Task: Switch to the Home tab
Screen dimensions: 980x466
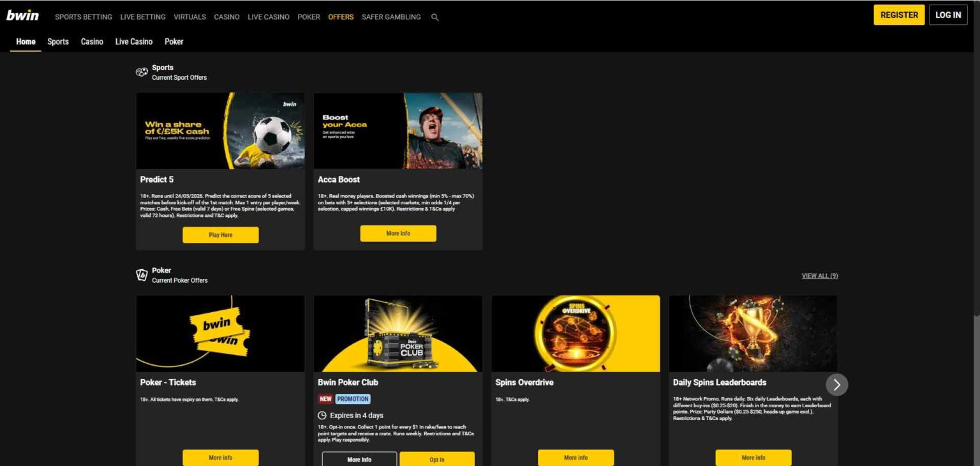Action: click(x=26, y=41)
